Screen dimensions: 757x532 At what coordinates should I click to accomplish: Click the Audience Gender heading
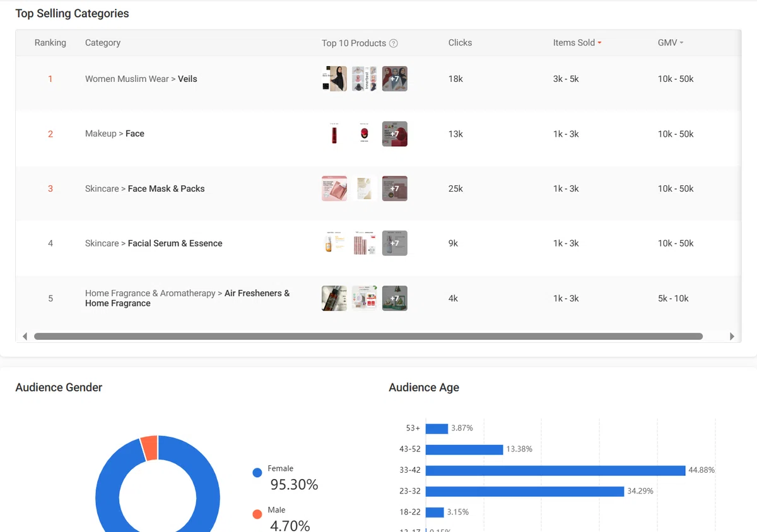(59, 388)
